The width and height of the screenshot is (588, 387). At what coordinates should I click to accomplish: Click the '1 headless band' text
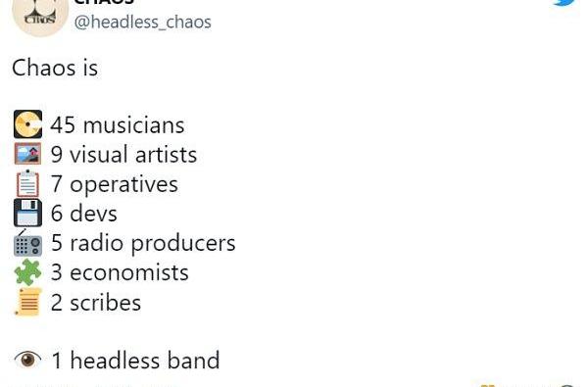point(135,360)
